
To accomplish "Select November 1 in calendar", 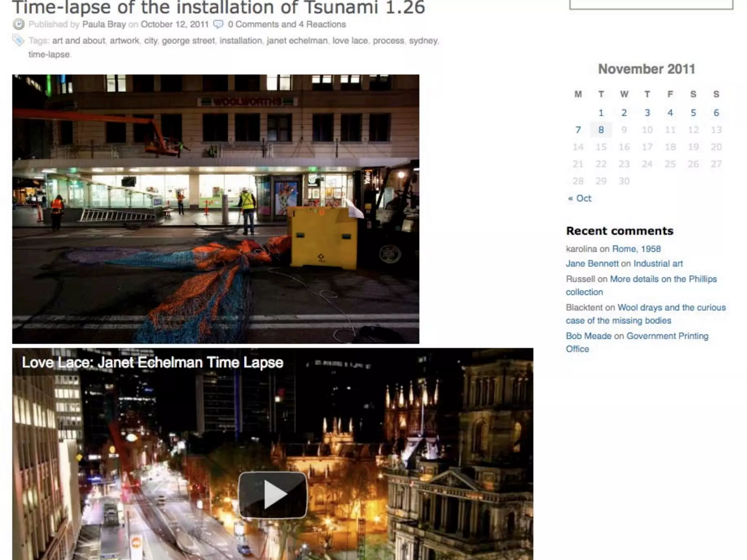I will pyautogui.click(x=601, y=113).
